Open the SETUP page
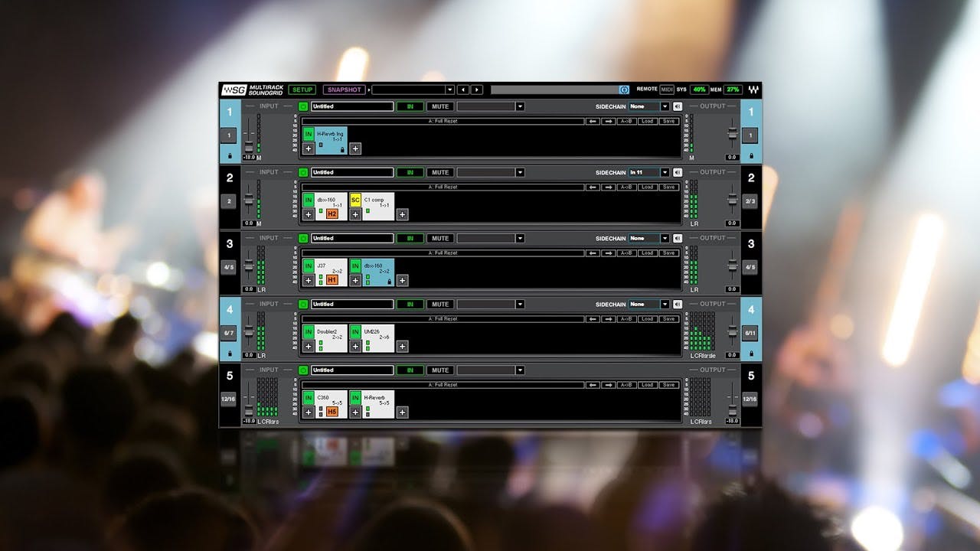 (x=302, y=90)
